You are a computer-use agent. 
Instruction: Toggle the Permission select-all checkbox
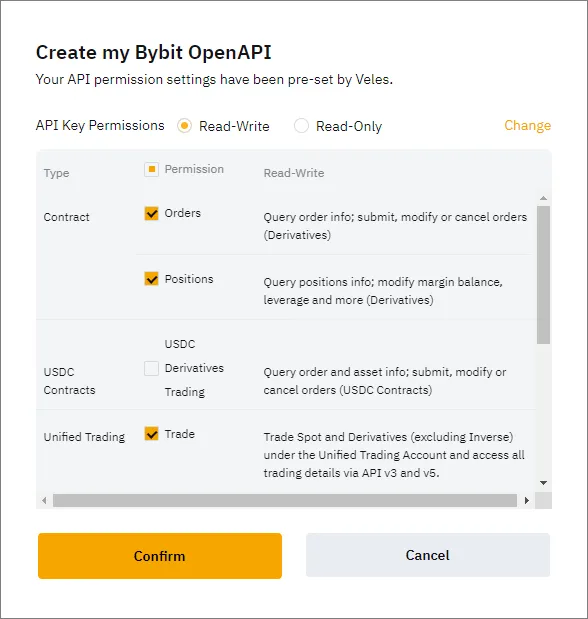pos(151,169)
